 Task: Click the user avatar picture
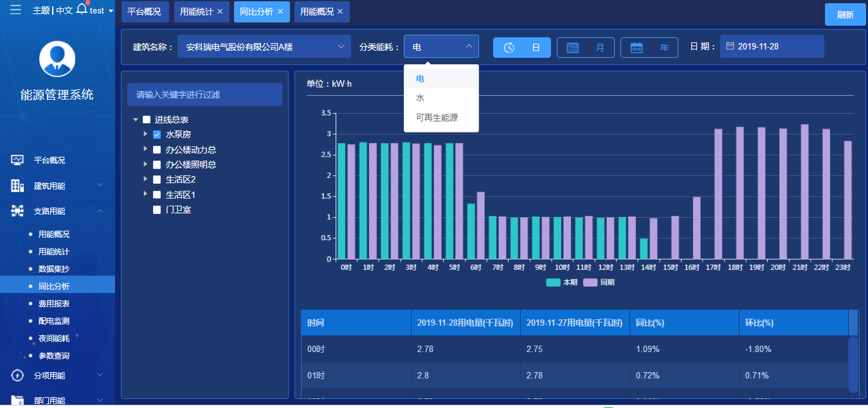[57, 58]
